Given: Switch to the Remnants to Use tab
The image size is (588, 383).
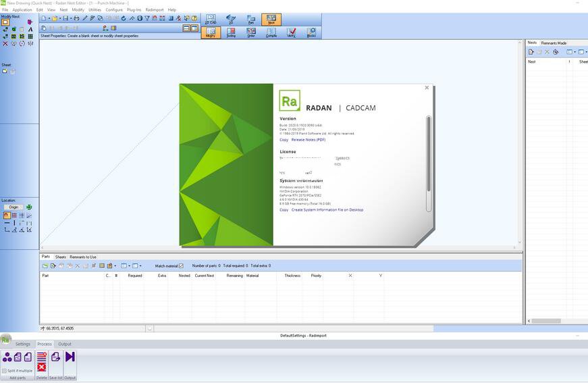Looking at the screenshot, I should pyautogui.click(x=83, y=257).
